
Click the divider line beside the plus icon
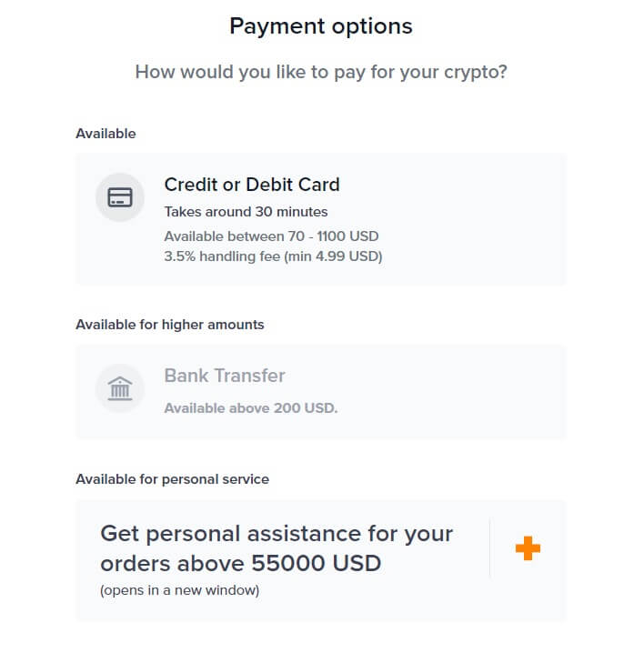489,548
